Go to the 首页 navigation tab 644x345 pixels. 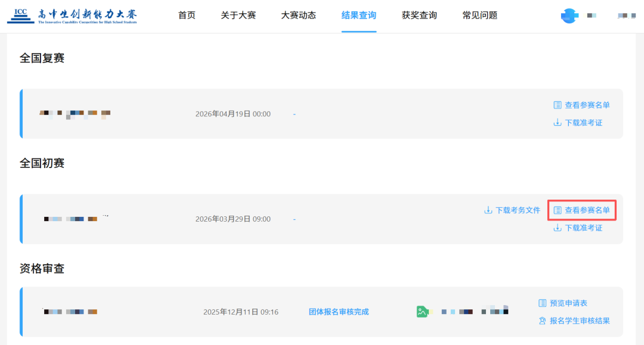pos(187,15)
